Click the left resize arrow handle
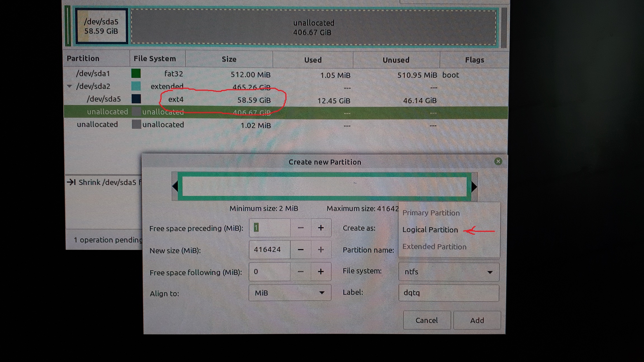The image size is (644, 362). [x=175, y=187]
